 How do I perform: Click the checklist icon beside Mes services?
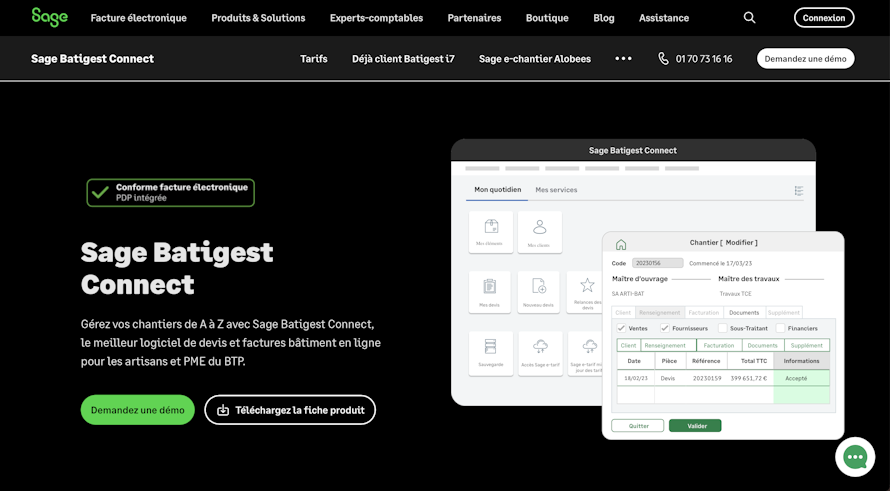(x=799, y=191)
